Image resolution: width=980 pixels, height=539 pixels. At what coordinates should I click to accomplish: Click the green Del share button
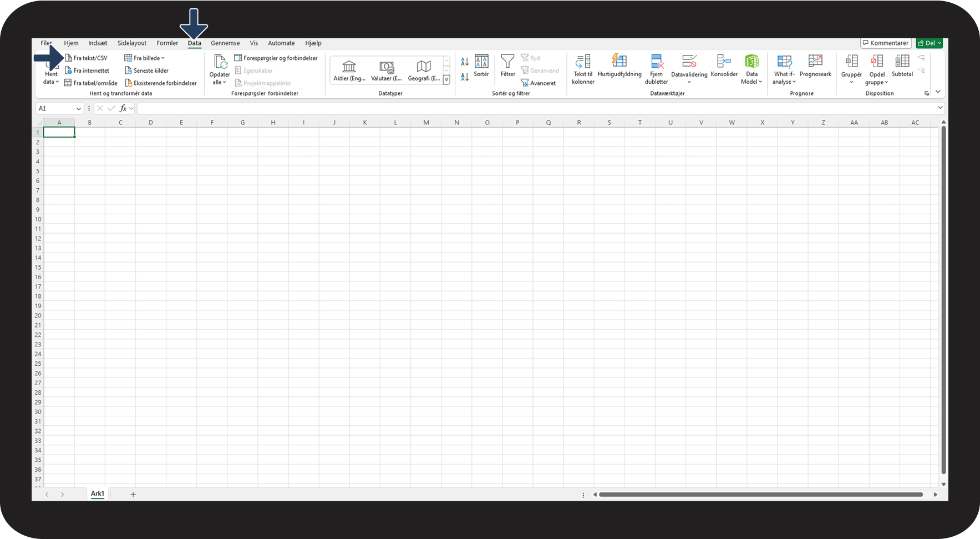[930, 43]
